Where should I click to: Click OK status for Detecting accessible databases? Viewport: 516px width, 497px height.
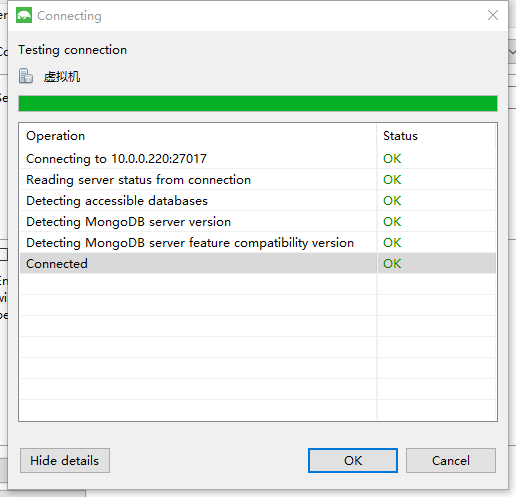point(392,201)
